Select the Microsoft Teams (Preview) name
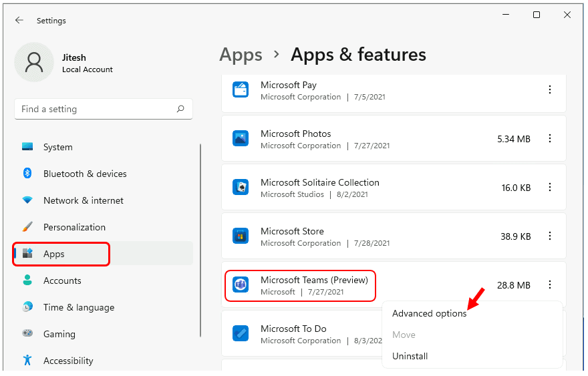 coord(314,280)
